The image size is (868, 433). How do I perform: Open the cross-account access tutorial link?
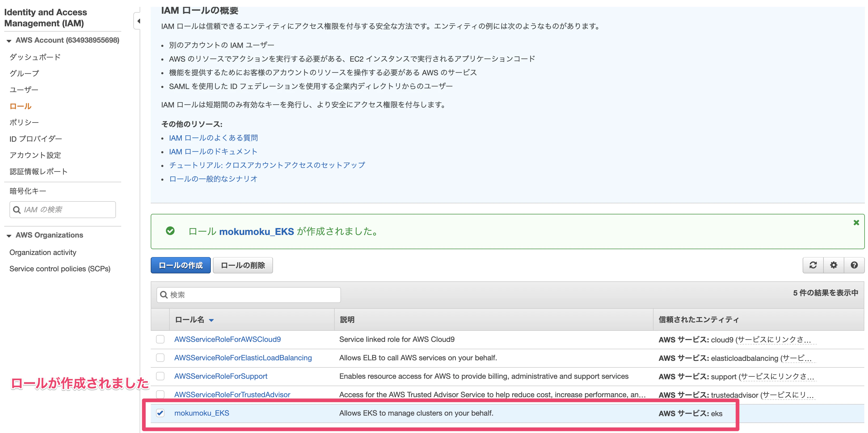(x=267, y=165)
